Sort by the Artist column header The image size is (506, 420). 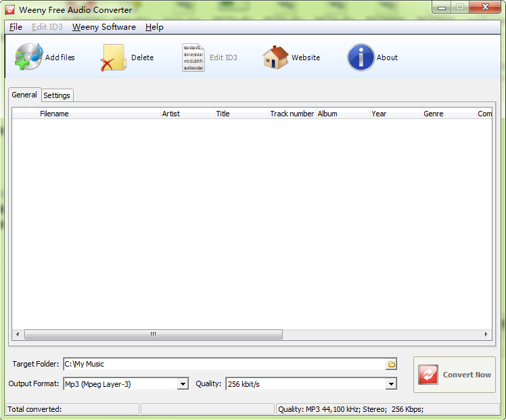[187, 114]
